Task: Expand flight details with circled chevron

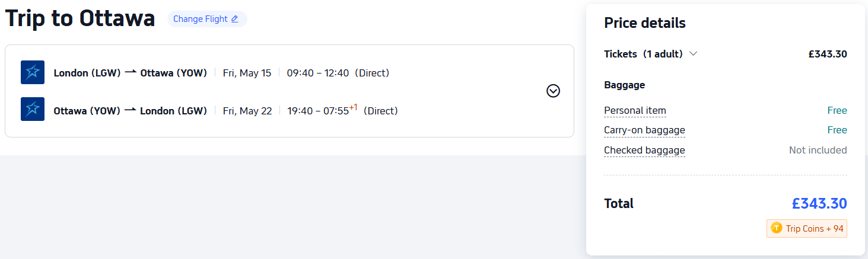Action: point(553,91)
